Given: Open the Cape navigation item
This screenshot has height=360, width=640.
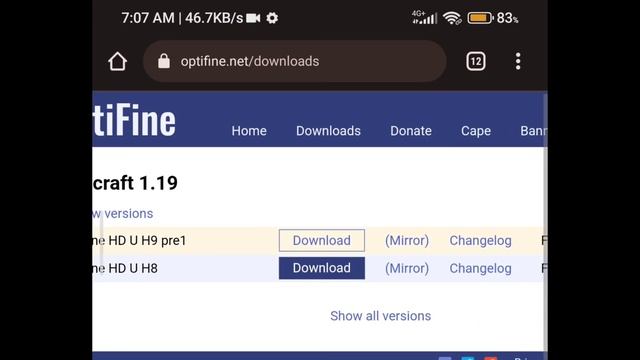Looking at the screenshot, I should pos(476,131).
